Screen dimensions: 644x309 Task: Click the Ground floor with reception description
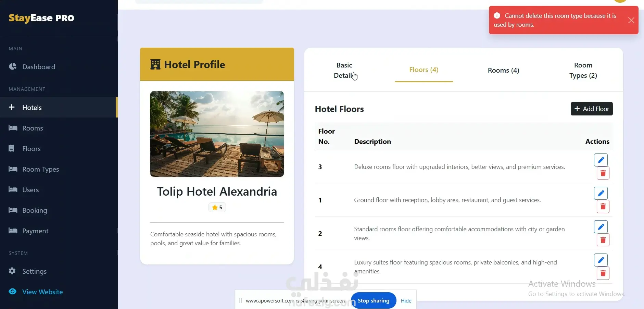click(x=447, y=200)
